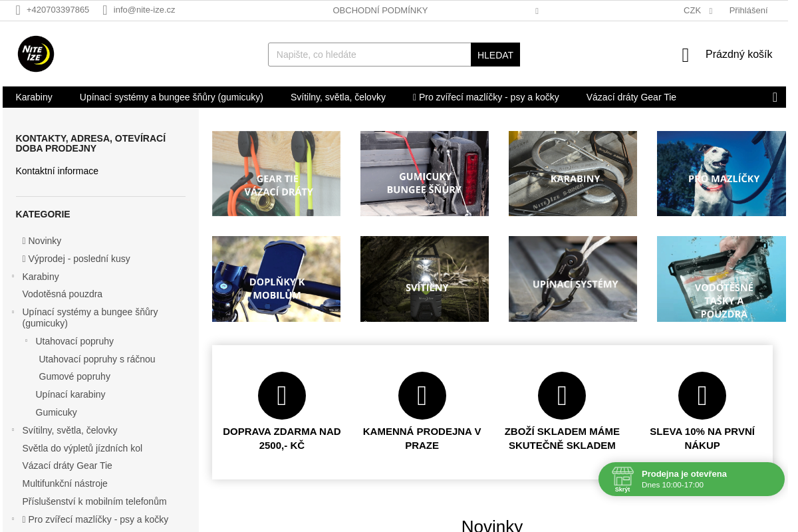This screenshot has height=532, width=798.
Task: Click the 10% discount circle icon
Action: coord(702,396)
